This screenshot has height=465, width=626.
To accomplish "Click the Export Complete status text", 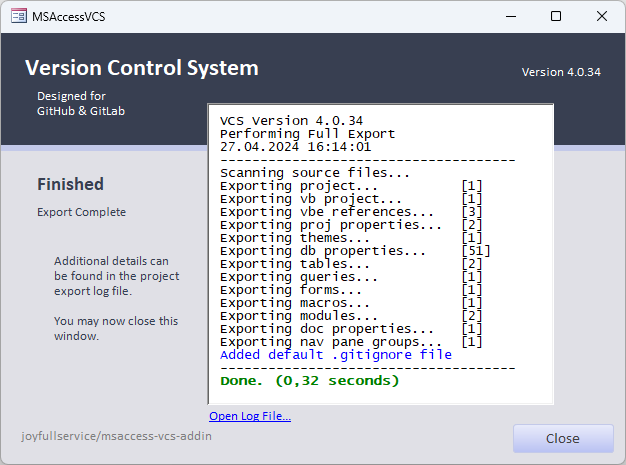I will (81, 212).
